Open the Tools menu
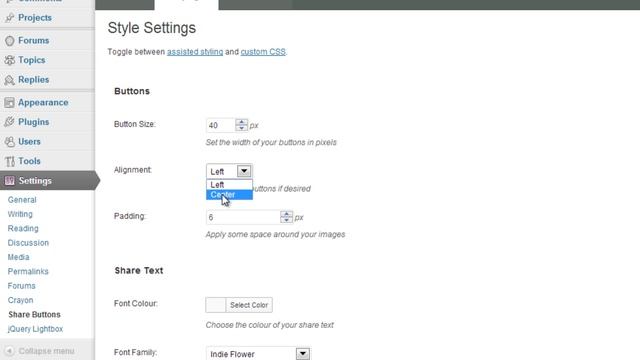 pos(29,161)
